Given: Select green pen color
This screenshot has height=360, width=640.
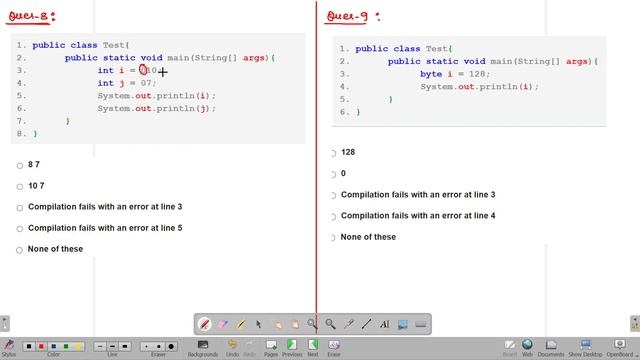Looking at the screenshot, I should (66, 346).
